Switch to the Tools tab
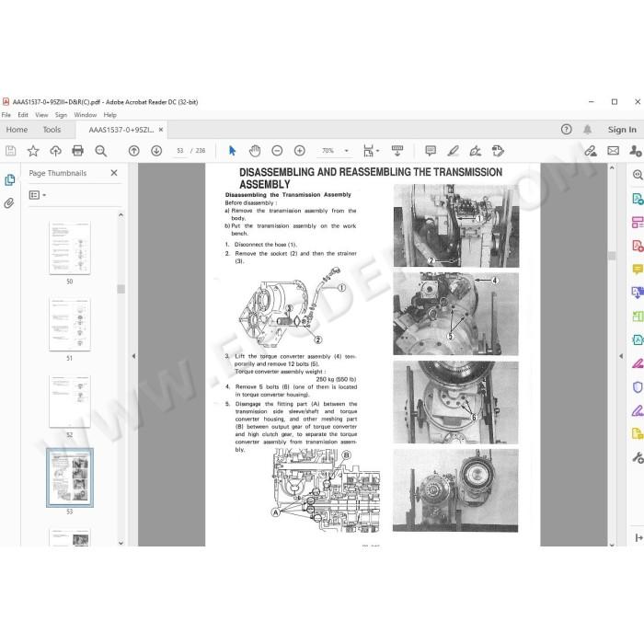 (52, 130)
